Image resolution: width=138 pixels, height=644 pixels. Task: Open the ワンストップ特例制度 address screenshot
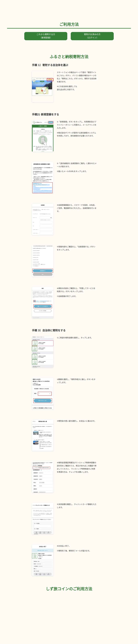(x=43, y=477)
